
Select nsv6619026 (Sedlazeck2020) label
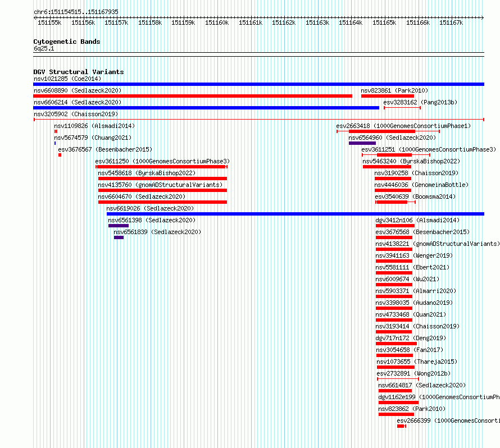pyautogui.click(x=150, y=208)
